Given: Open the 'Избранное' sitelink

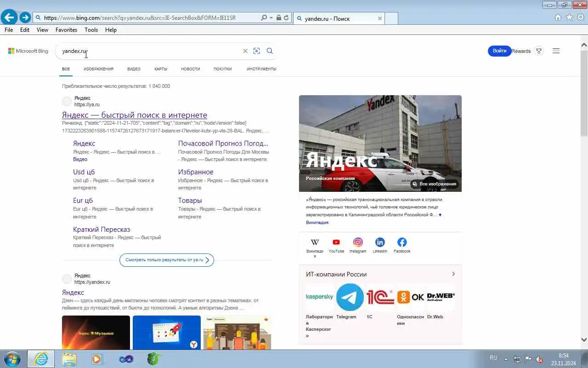Looking at the screenshot, I should 196,172.
